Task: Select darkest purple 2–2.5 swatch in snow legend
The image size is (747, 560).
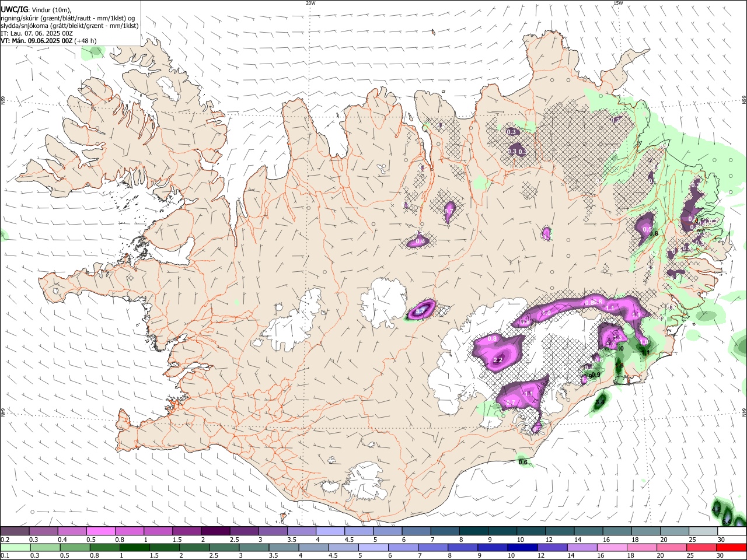Action: point(215,531)
